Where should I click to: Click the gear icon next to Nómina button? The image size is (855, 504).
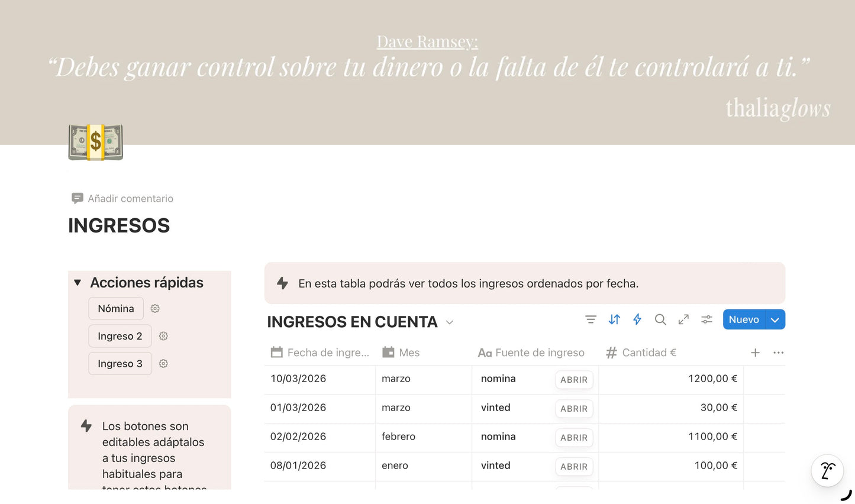point(154,308)
